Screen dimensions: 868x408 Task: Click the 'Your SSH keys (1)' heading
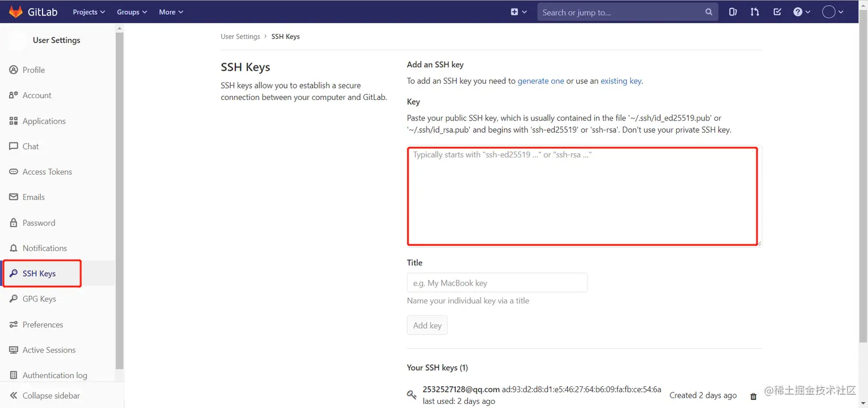[437, 368]
